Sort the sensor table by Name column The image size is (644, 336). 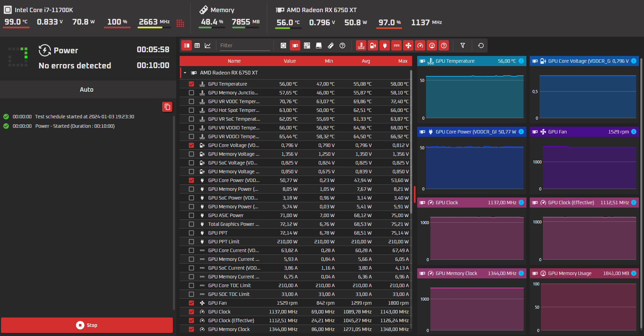(234, 61)
